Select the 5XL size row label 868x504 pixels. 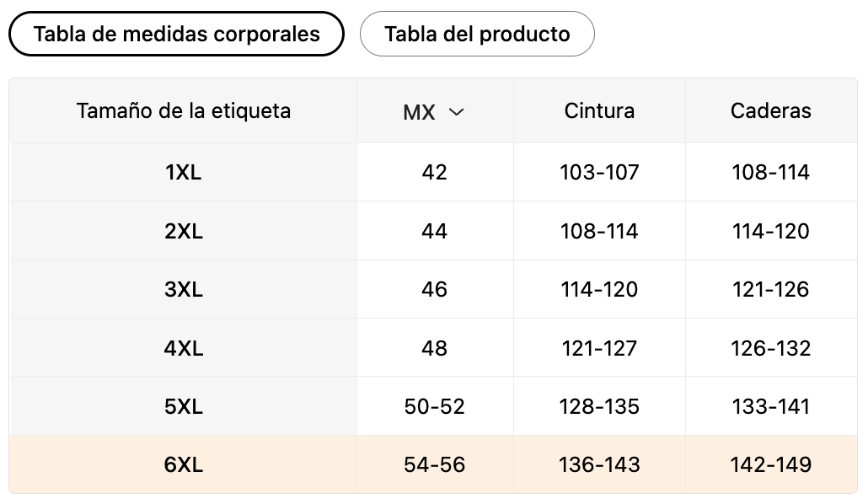pyautogui.click(x=184, y=406)
